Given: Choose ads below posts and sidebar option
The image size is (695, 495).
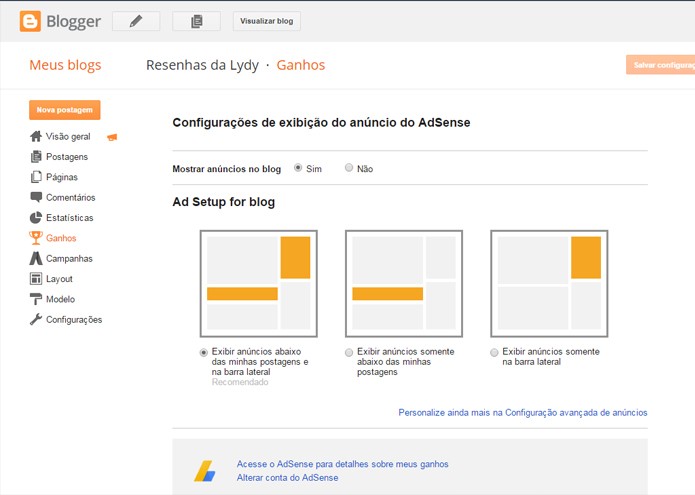Looking at the screenshot, I should pyautogui.click(x=203, y=353).
